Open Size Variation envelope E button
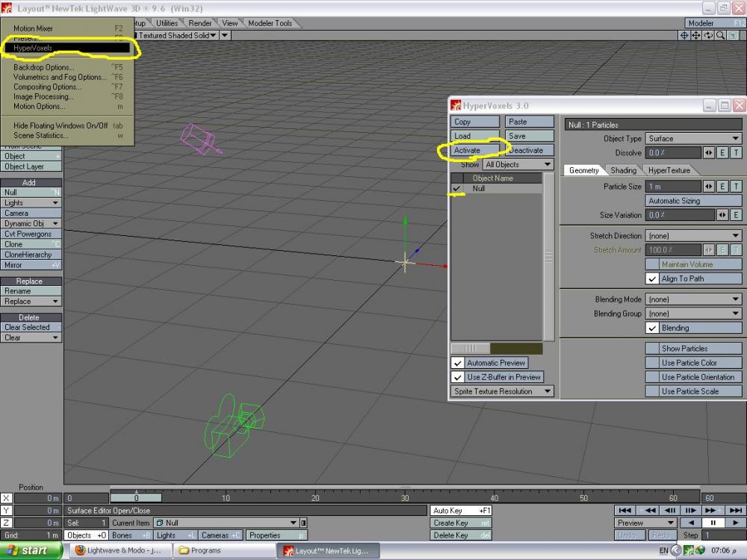This screenshot has width=747, height=560. [x=736, y=215]
